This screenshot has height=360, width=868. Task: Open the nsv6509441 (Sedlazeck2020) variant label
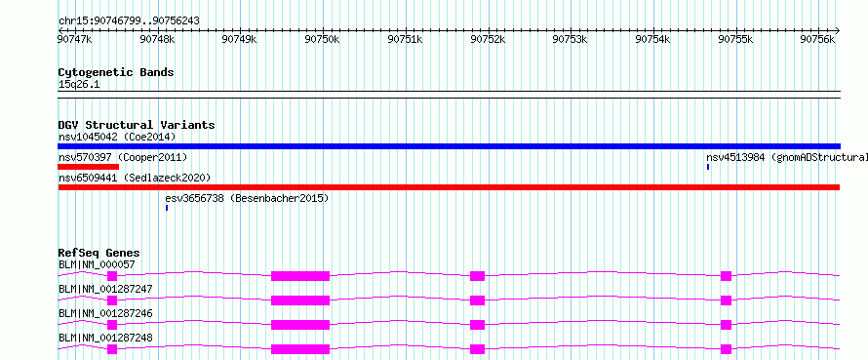(x=135, y=178)
